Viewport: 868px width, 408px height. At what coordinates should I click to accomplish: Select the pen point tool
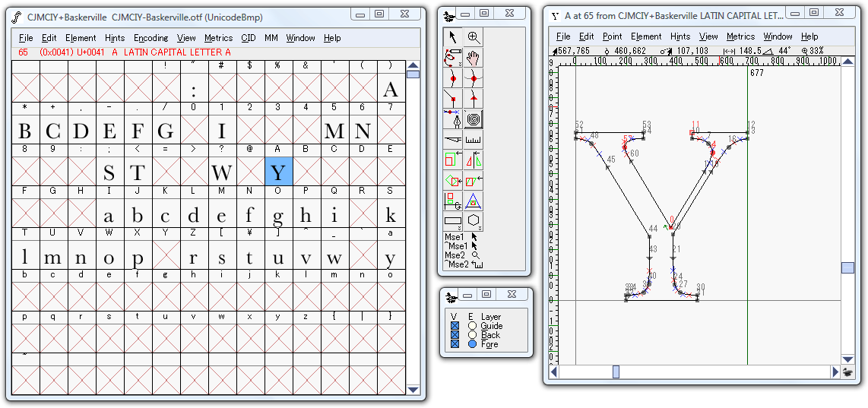tap(453, 119)
